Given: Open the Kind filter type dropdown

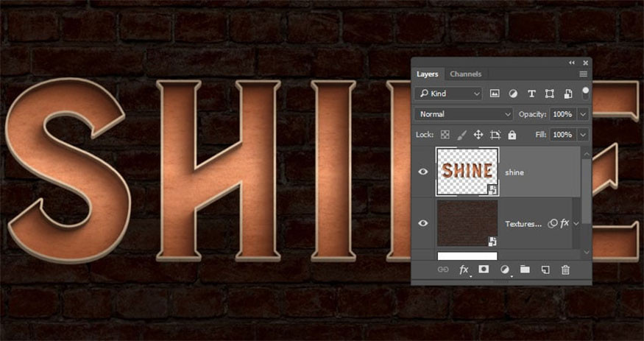Looking at the screenshot, I should (448, 94).
